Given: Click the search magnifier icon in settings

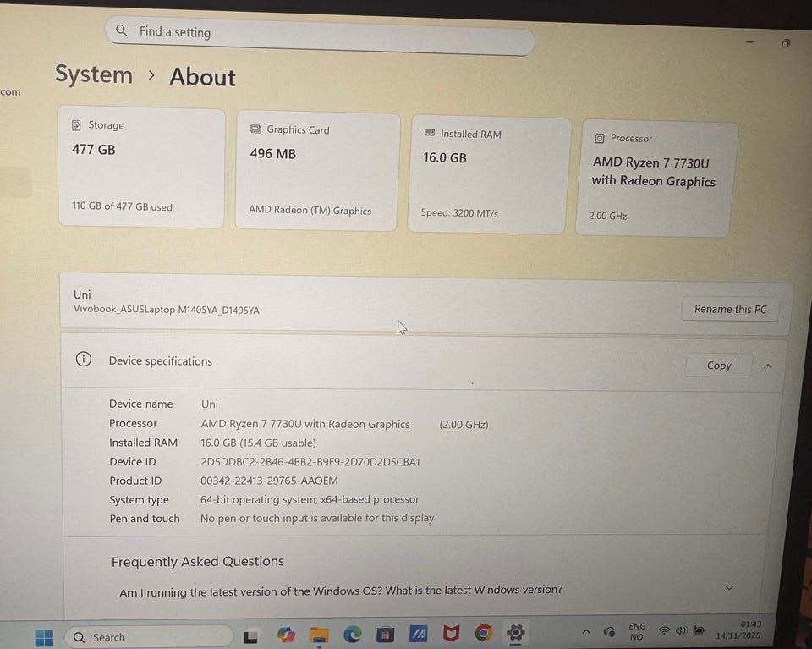Looking at the screenshot, I should coord(121,30).
